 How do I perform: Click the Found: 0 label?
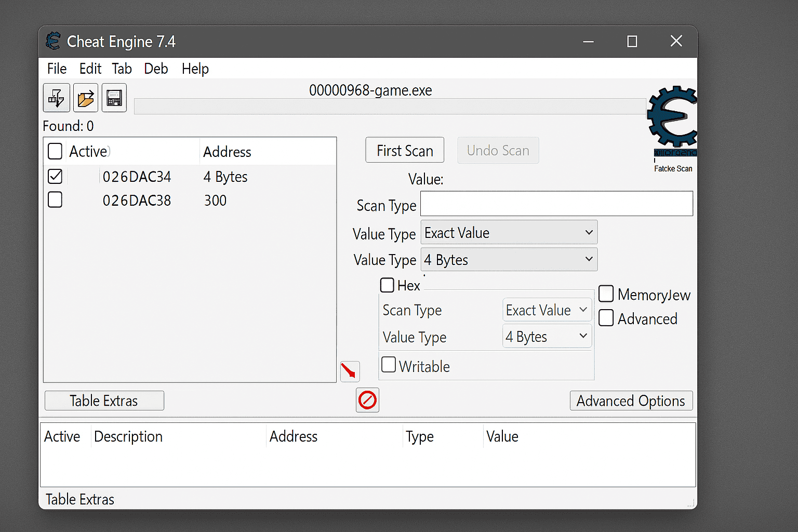pos(68,126)
